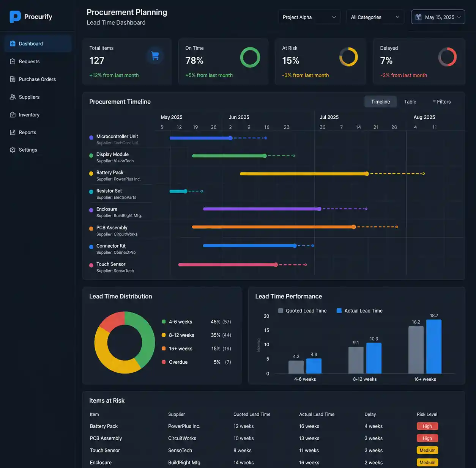The height and width of the screenshot is (468, 476).
Task: Click the Requests sidebar icon
Action: point(13,61)
